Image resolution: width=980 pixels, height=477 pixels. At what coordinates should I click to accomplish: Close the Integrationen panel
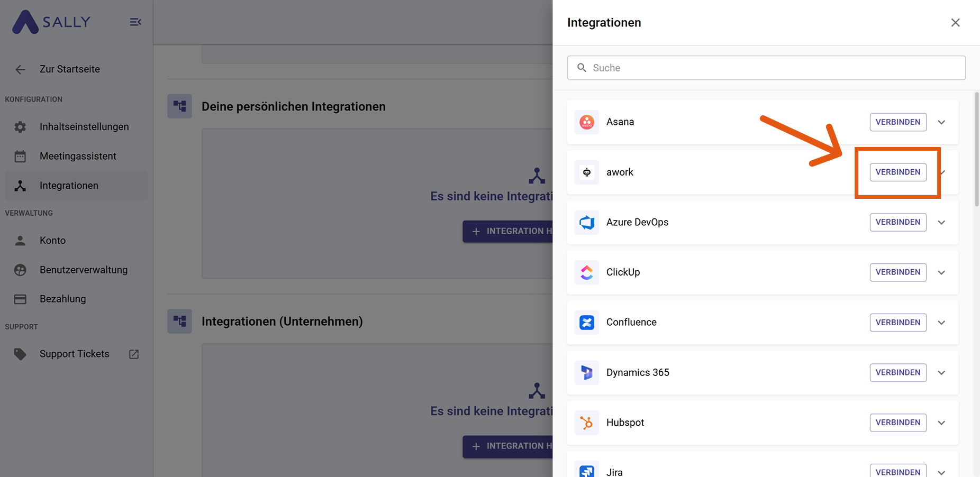pos(955,23)
